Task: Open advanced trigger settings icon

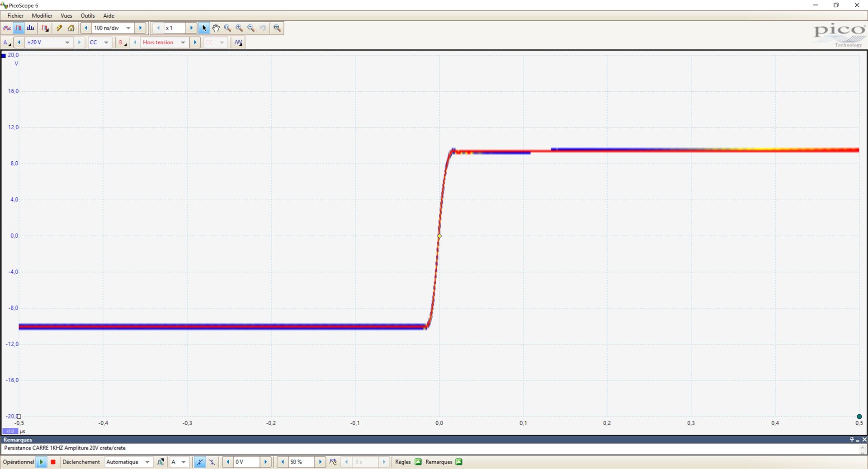Action: (x=160, y=462)
